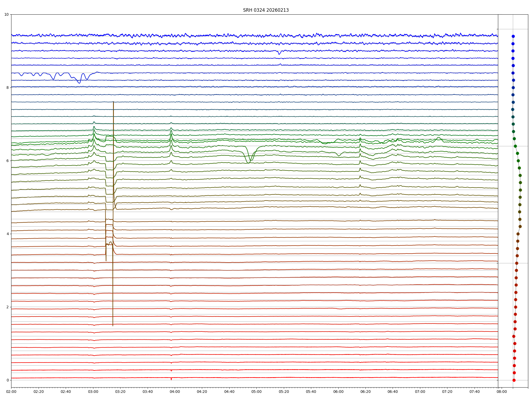Click the y-axis label 10
Viewport: 532px width, 399px height.
pyautogui.click(x=6, y=14)
